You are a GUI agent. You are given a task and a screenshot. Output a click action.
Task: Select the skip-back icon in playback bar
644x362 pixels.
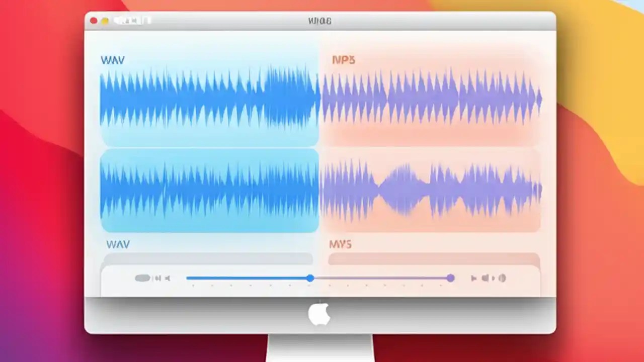point(157,278)
